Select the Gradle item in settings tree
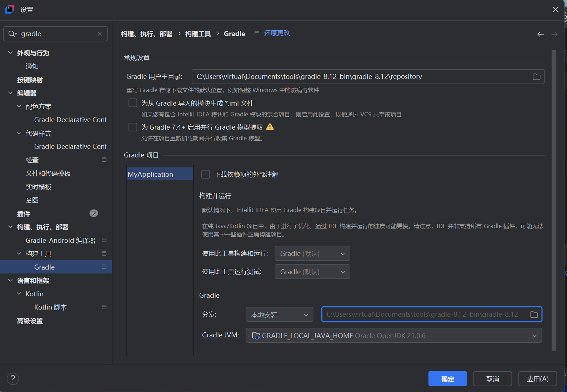This screenshot has width=567, height=392. point(56,267)
